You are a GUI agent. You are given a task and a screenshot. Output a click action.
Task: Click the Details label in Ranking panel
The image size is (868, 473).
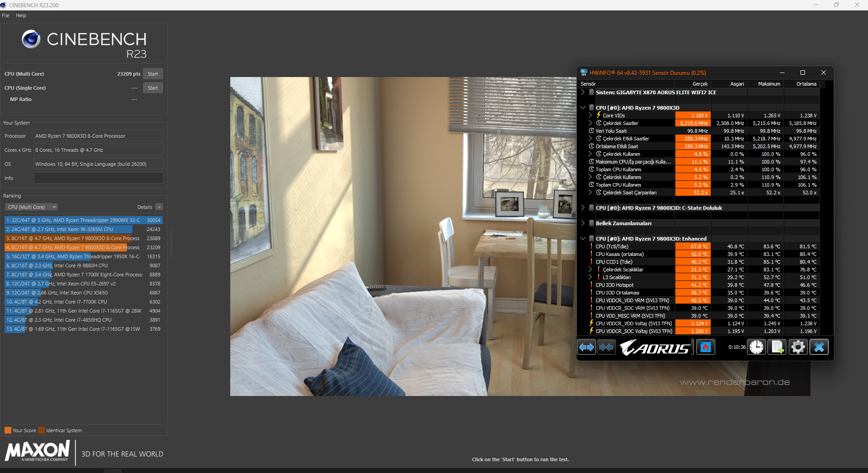[145, 207]
